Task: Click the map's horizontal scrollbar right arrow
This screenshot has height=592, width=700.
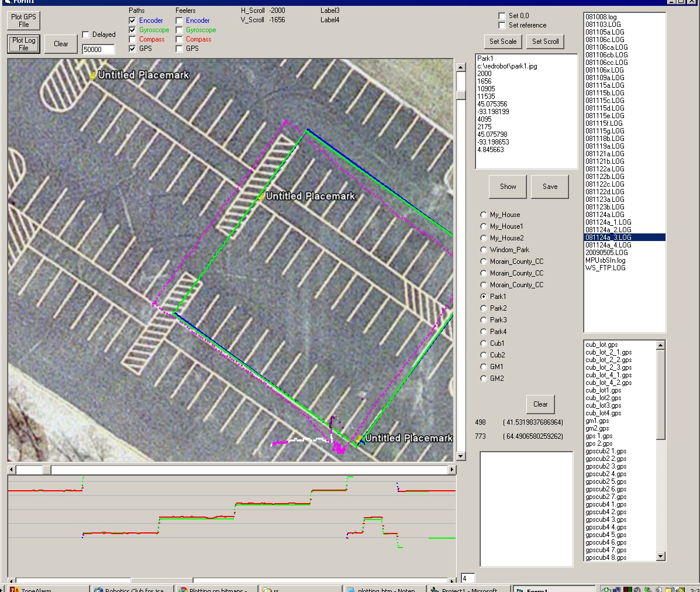Action: pyautogui.click(x=451, y=470)
